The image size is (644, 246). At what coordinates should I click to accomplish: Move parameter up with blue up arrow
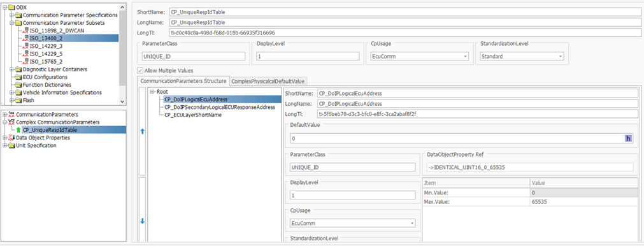tap(143, 132)
